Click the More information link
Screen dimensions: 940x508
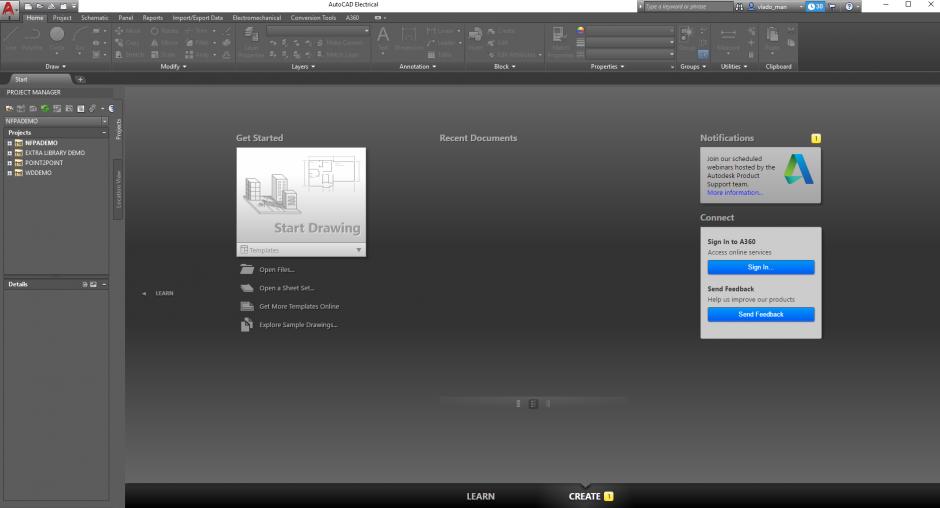[x=734, y=193]
